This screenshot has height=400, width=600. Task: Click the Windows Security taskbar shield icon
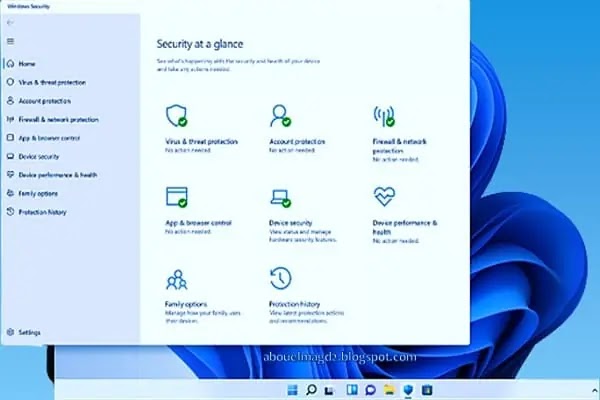coord(408,390)
